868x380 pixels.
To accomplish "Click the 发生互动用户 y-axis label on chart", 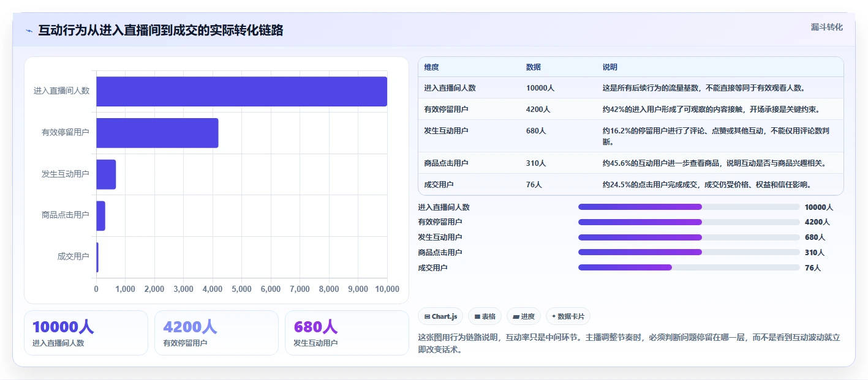I will click(x=65, y=174).
